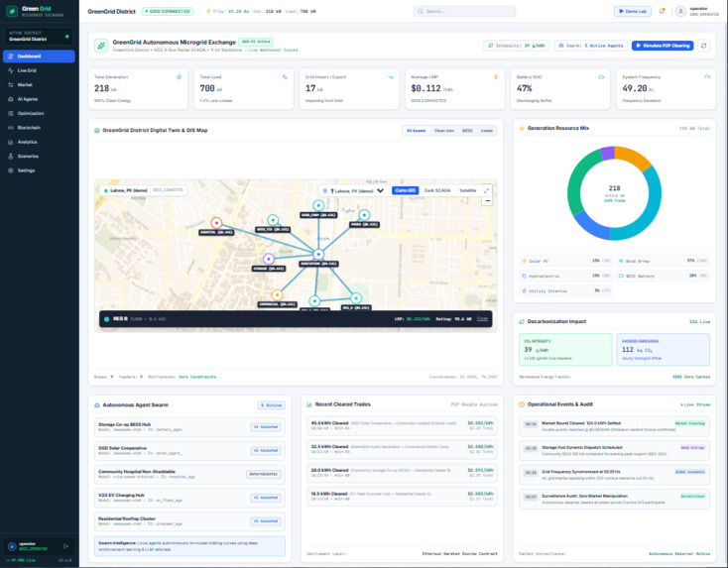
Task: Click the Avoided Emissions card
Action: pyautogui.click(x=664, y=350)
